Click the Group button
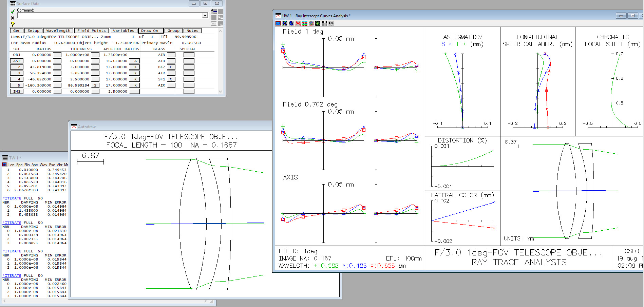The width and height of the screenshot is (644, 307). tap(173, 31)
